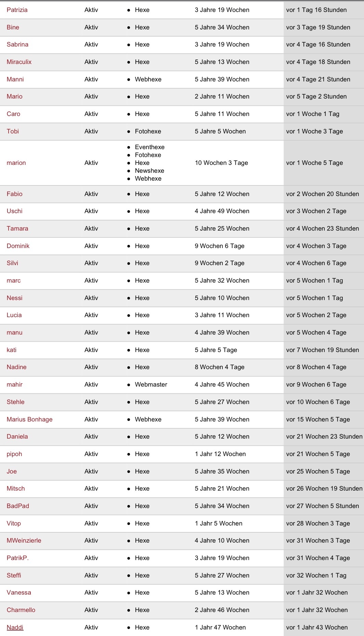Click the BadPad username link

[18, 506]
